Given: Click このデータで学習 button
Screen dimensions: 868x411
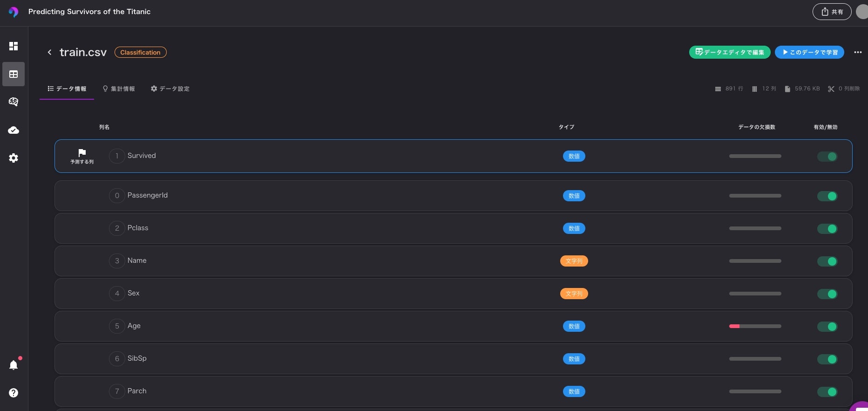Looking at the screenshot, I should pyautogui.click(x=809, y=52).
